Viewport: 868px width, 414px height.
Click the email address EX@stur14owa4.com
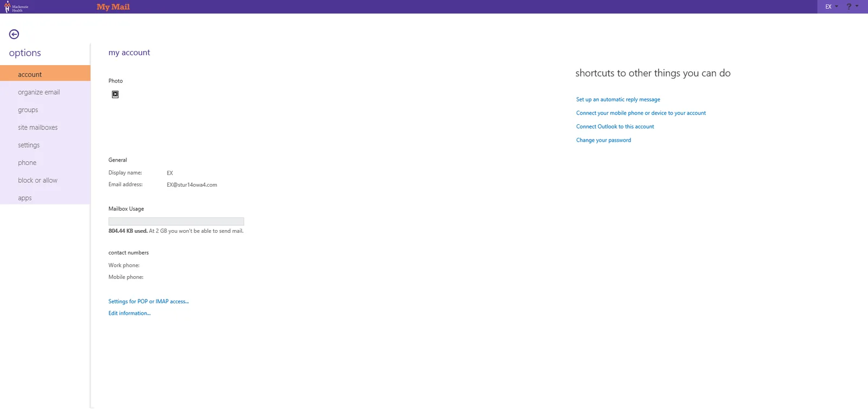coord(192,184)
